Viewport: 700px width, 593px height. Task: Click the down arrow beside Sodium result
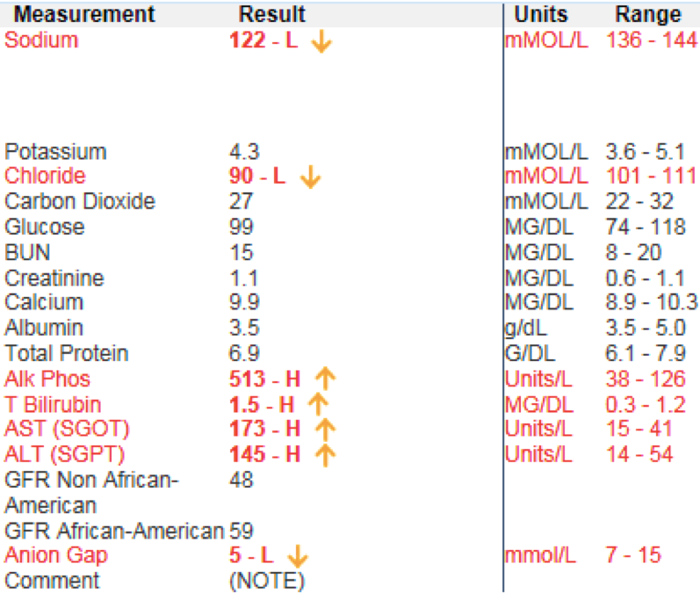pos(321,42)
